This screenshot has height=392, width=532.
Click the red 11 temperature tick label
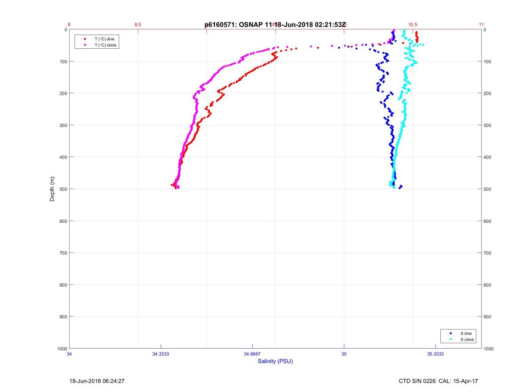point(481,24)
